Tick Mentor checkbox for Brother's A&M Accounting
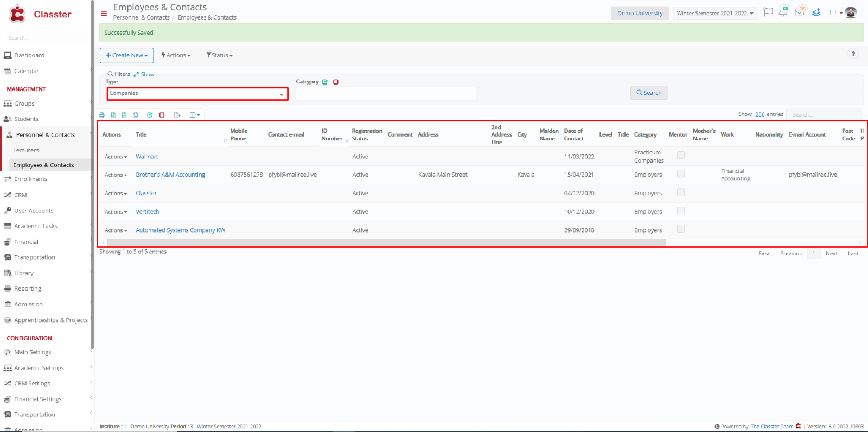Screen dimensions: 868x432 pos(681,173)
